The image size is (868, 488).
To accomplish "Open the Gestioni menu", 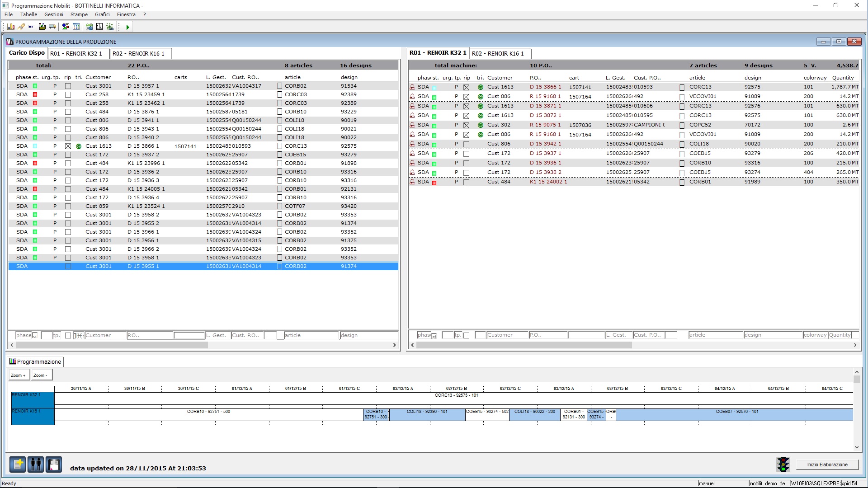I will tap(54, 14).
